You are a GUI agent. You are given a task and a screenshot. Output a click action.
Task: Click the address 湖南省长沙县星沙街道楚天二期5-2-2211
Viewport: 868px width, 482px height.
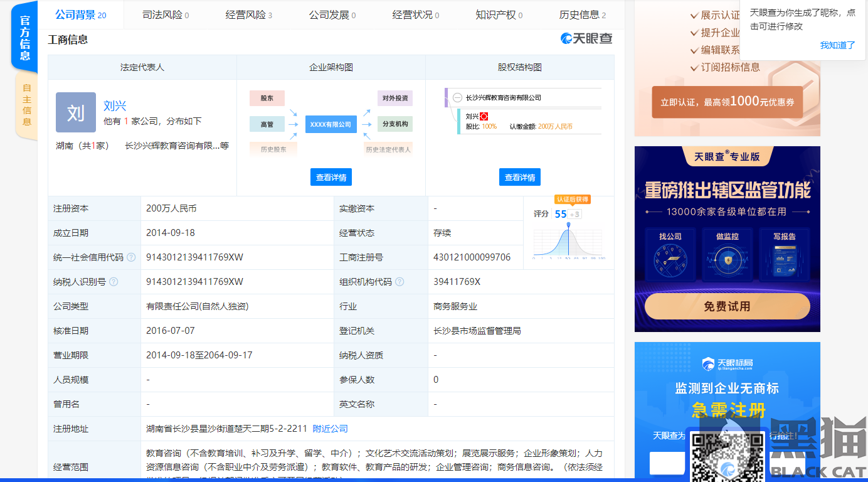(227, 429)
